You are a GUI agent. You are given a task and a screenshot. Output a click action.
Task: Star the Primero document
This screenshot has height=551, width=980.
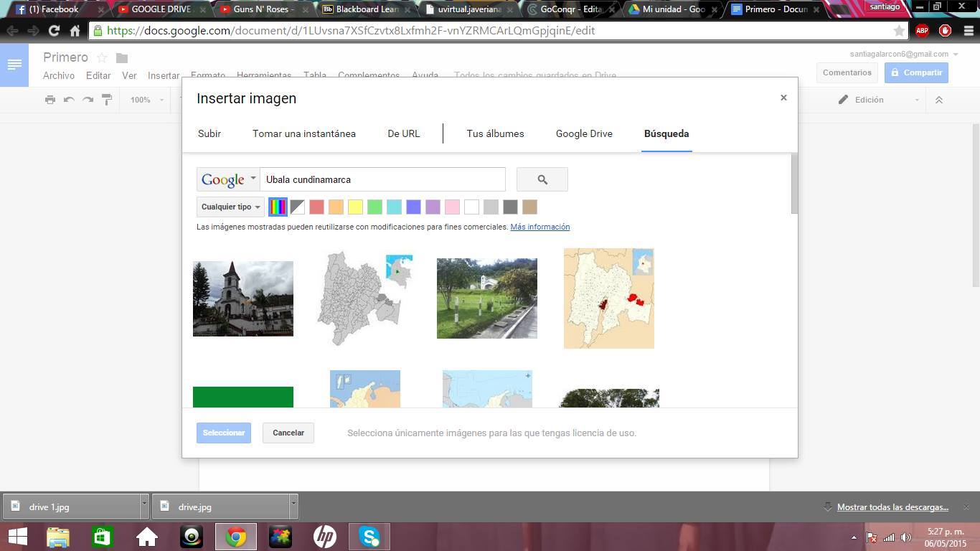(x=102, y=58)
